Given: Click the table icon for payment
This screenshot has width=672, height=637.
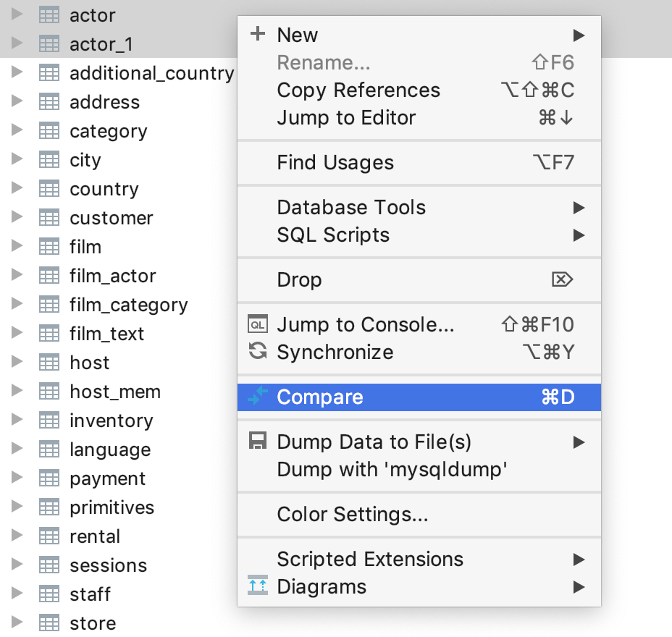Looking at the screenshot, I should tap(49, 478).
